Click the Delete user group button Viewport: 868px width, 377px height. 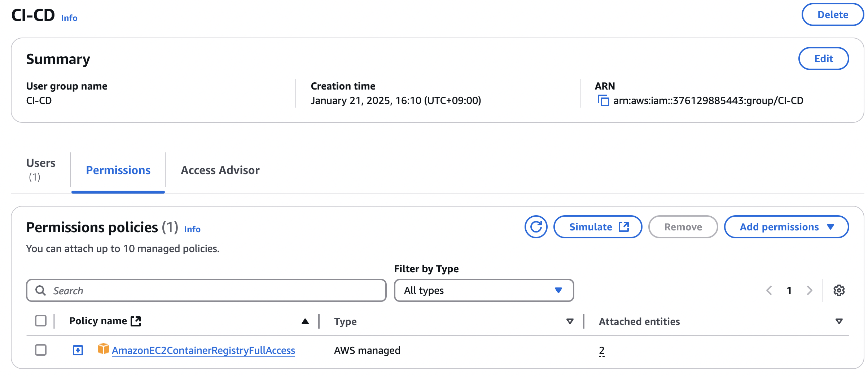[x=832, y=15]
